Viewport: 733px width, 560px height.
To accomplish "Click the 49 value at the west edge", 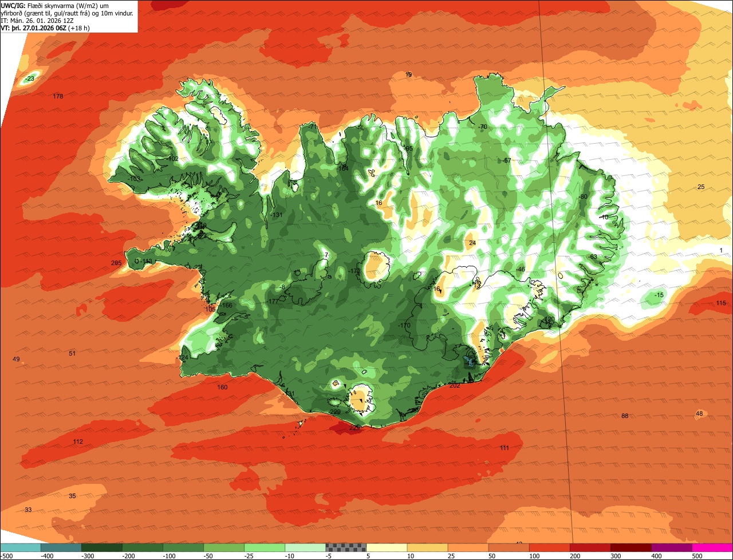I will coord(16,360).
